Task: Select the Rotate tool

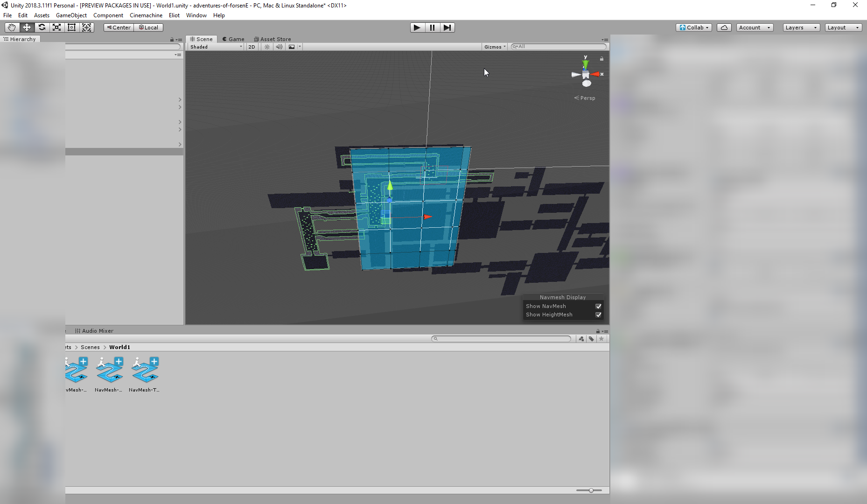Action: [x=42, y=28]
